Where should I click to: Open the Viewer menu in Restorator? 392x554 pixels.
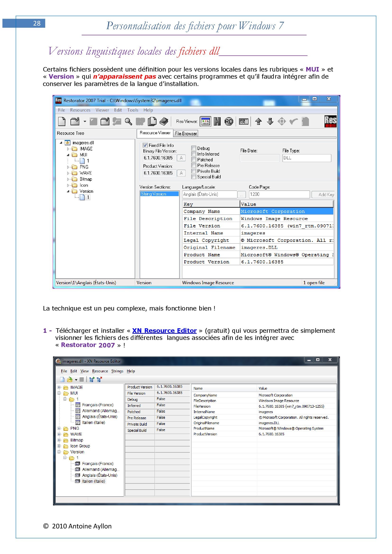pyautogui.click(x=102, y=110)
